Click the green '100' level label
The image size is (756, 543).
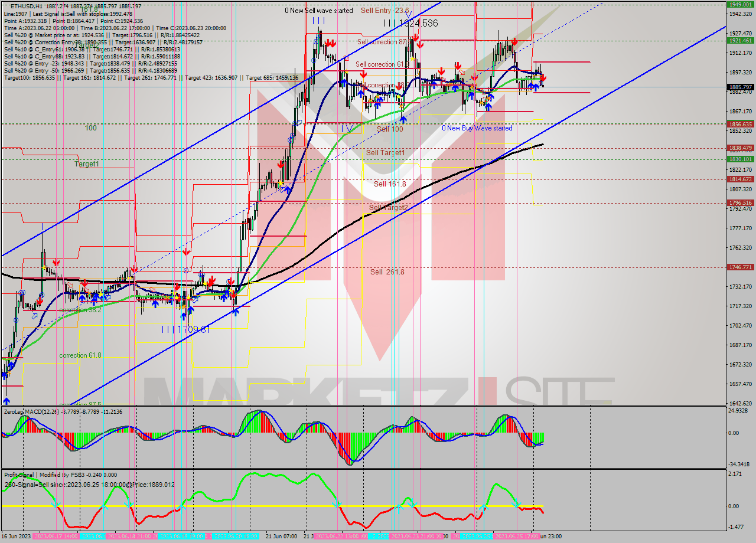point(90,128)
